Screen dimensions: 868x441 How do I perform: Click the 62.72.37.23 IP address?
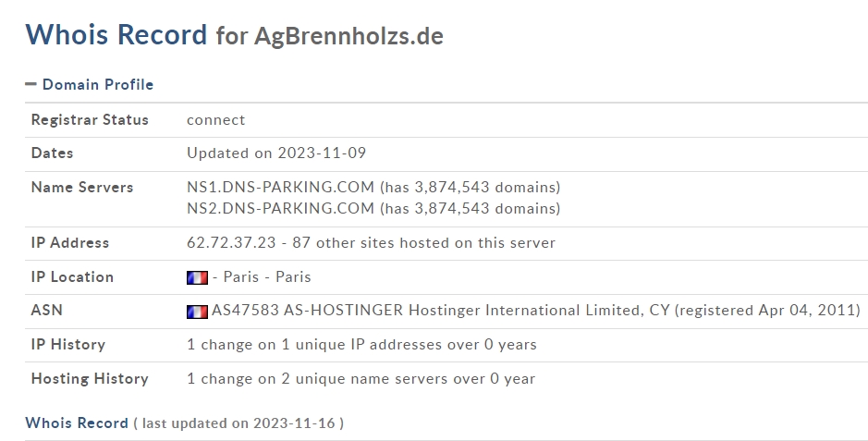[x=231, y=242]
